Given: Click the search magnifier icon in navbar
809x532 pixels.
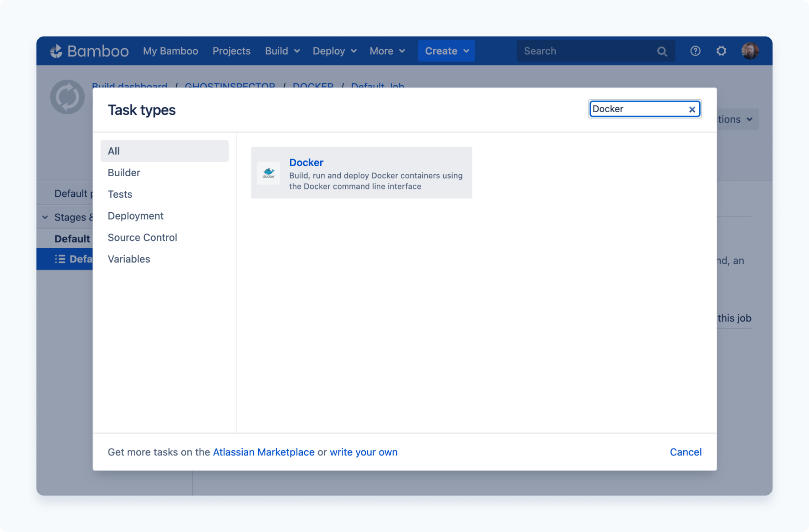Looking at the screenshot, I should tap(662, 51).
